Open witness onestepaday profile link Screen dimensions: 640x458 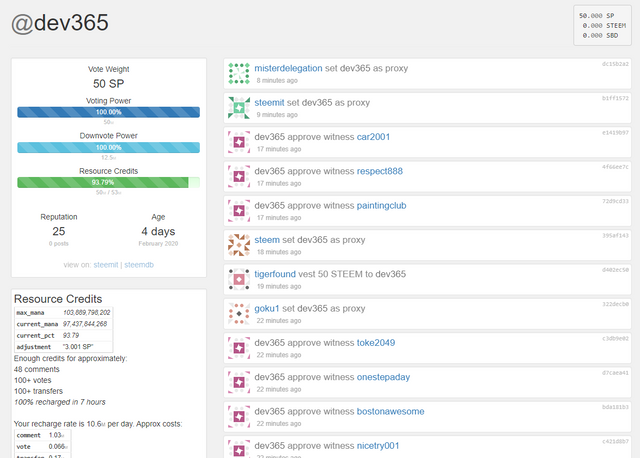[383, 377]
